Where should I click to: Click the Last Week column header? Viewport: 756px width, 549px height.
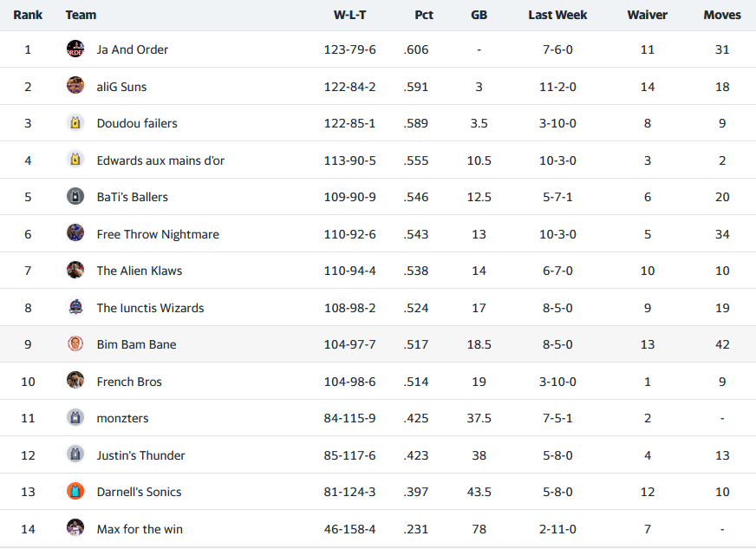coord(557,15)
